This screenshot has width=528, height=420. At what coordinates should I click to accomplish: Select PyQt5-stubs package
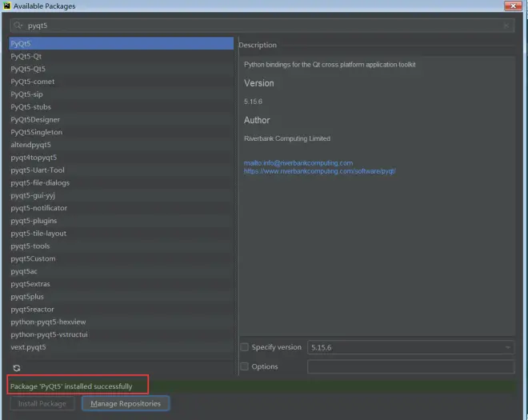point(122,106)
